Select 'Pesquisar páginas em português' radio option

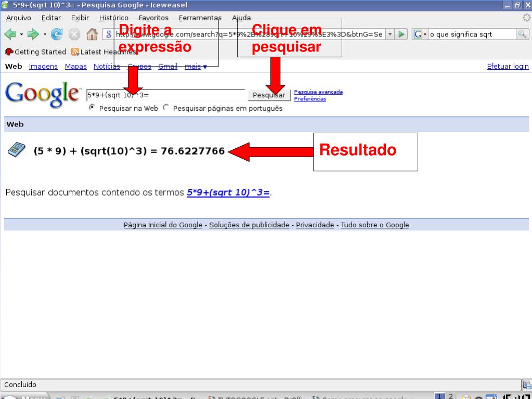pyautogui.click(x=165, y=108)
